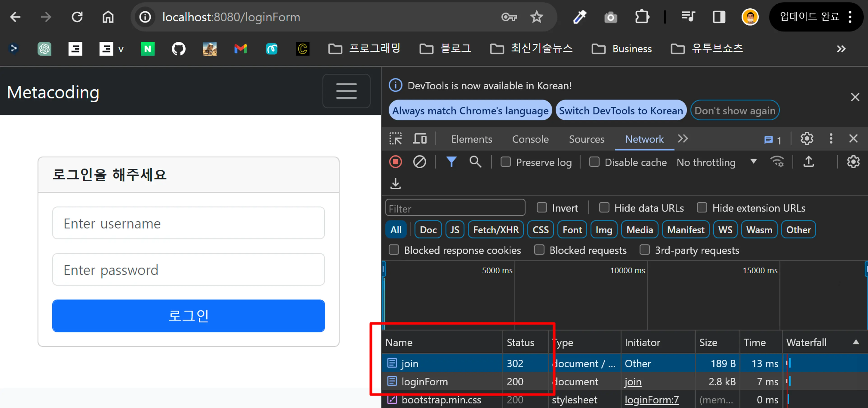Go back with the browser back arrow
This screenshot has width=868, height=408.
16,17
